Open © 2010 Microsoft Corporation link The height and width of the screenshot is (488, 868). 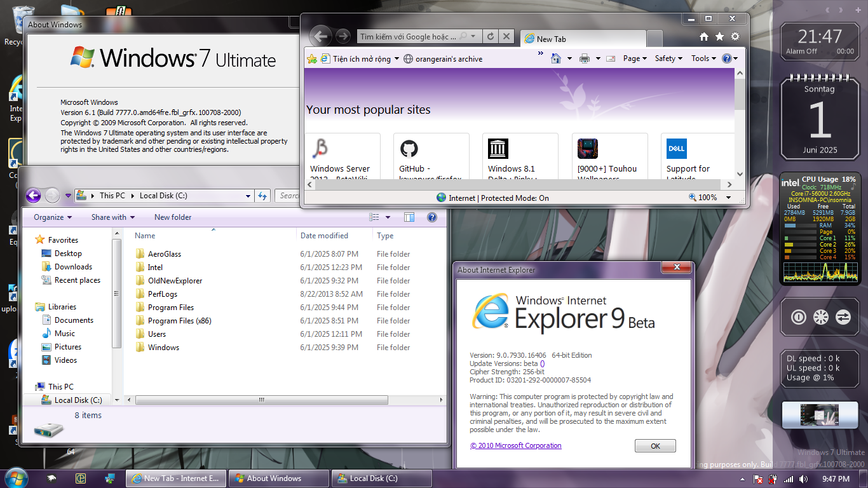(516, 445)
